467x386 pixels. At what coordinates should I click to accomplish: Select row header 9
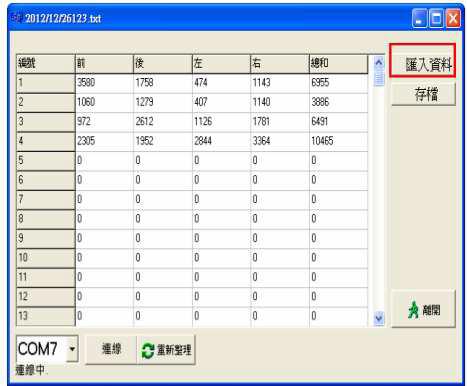pos(46,239)
